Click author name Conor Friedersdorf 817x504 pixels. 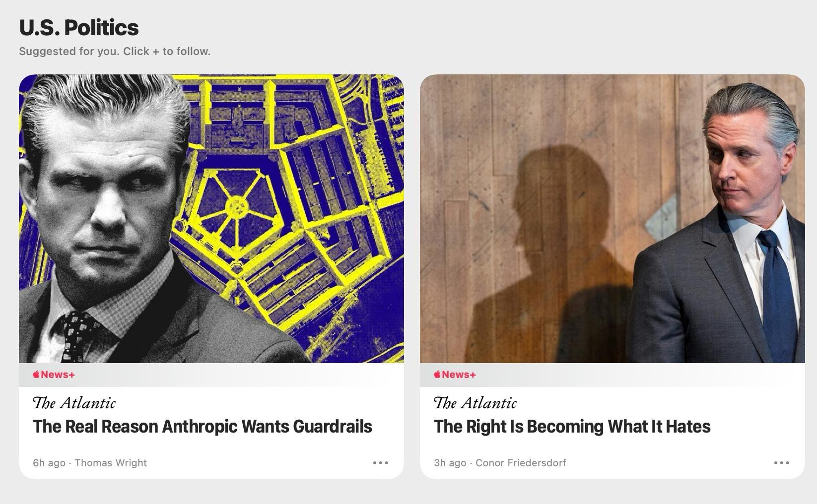point(521,463)
